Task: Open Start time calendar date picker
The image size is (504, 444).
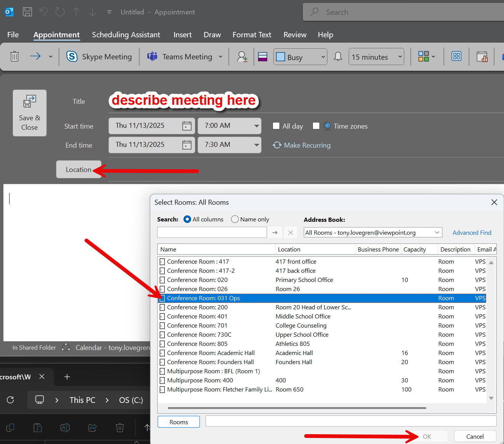Action: [x=187, y=126]
